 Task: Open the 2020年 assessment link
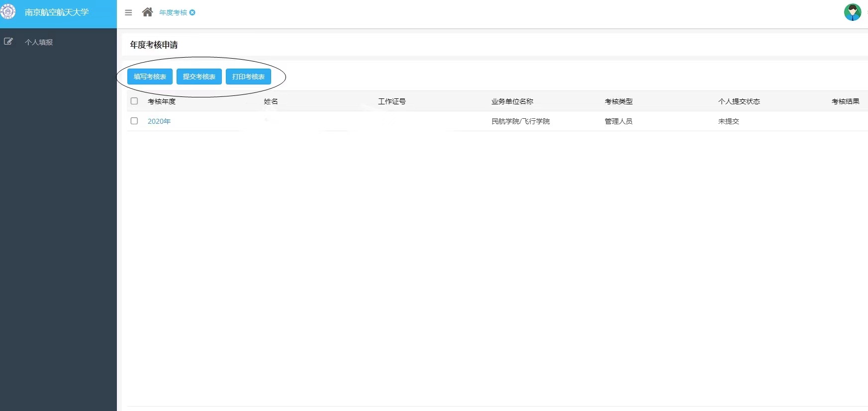(x=159, y=121)
